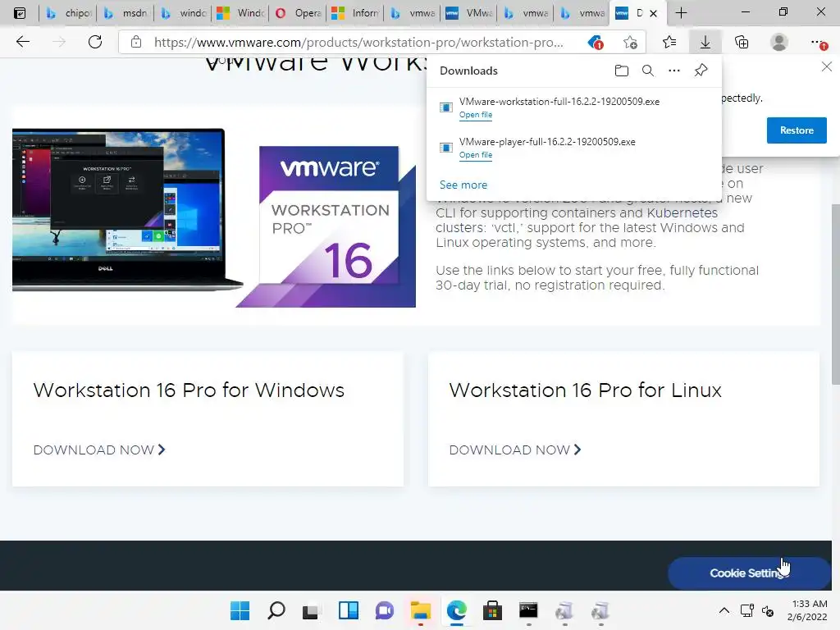The width and height of the screenshot is (840, 630).
Task: Open the downloads folder icon
Action: click(x=622, y=71)
